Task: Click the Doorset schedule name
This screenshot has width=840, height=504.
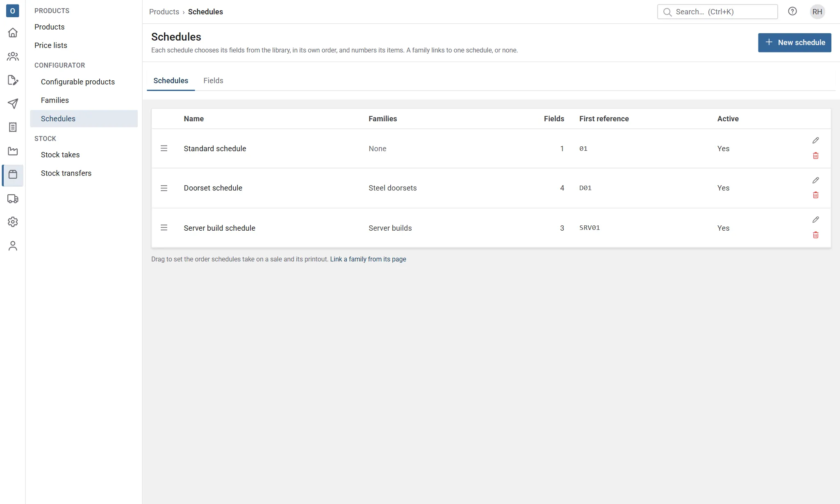Action: coord(213,188)
